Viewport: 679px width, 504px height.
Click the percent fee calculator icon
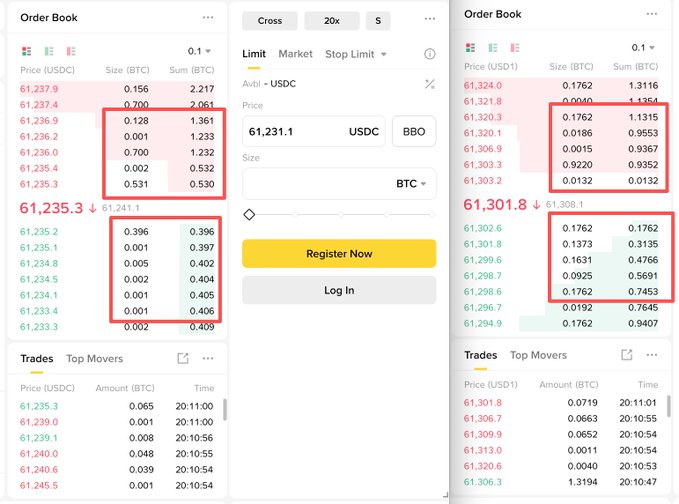(x=430, y=84)
